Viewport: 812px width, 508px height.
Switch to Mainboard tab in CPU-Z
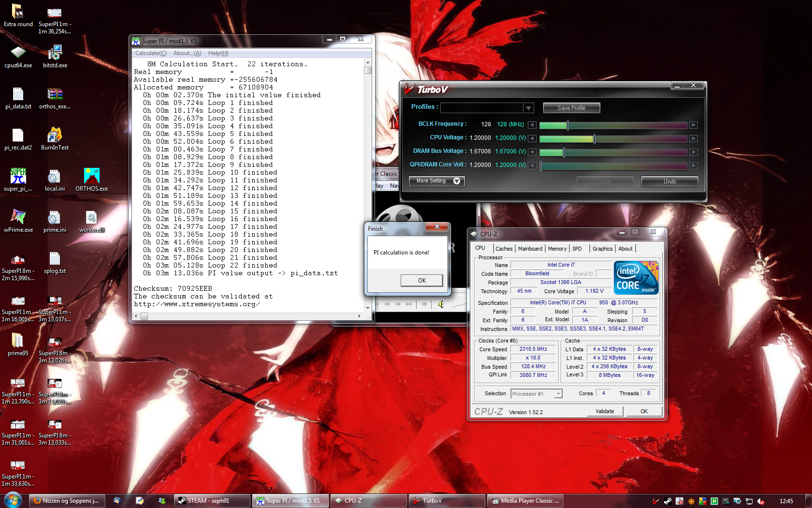click(x=530, y=249)
